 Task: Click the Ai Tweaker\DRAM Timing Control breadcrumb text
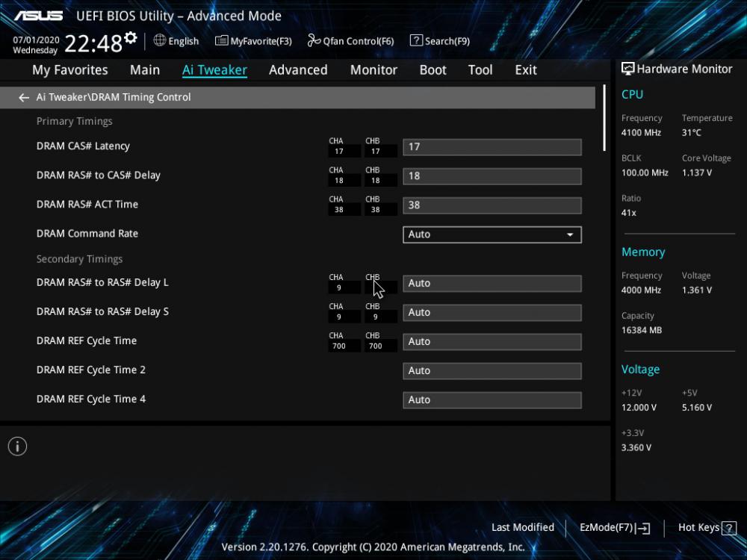point(114,97)
